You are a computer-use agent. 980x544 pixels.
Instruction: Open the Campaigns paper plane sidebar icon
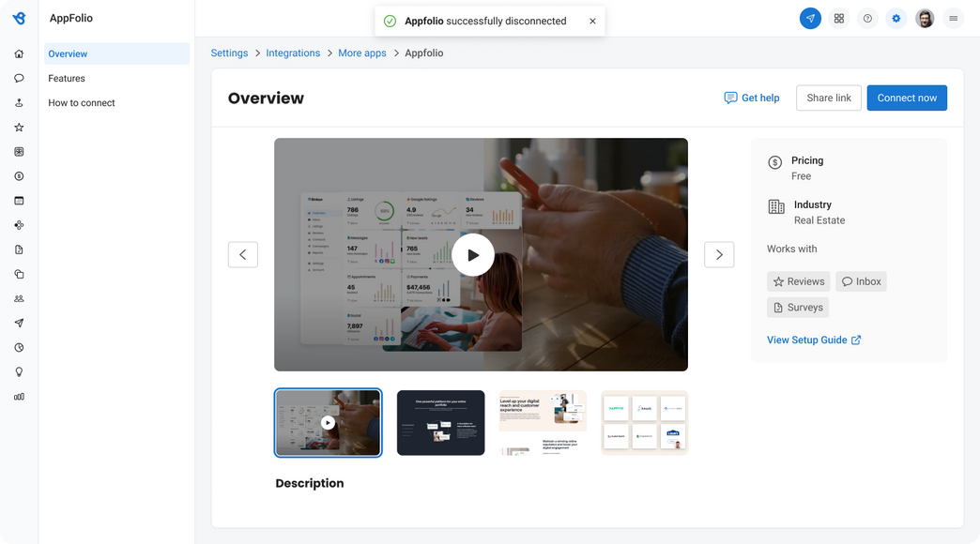coord(19,323)
